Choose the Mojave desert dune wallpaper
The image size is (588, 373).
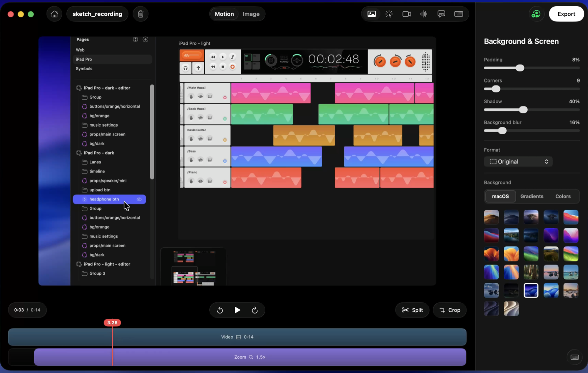coord(491,217)
